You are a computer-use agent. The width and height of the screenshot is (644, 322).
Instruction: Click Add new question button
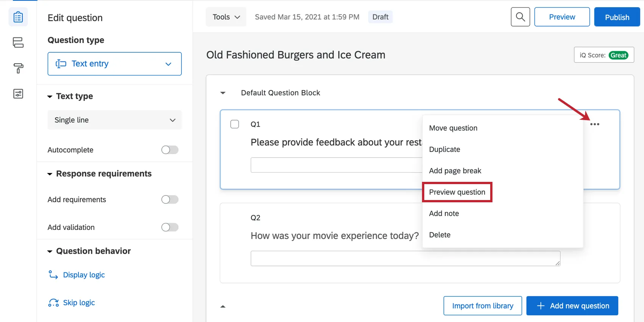tap(572, 306)
